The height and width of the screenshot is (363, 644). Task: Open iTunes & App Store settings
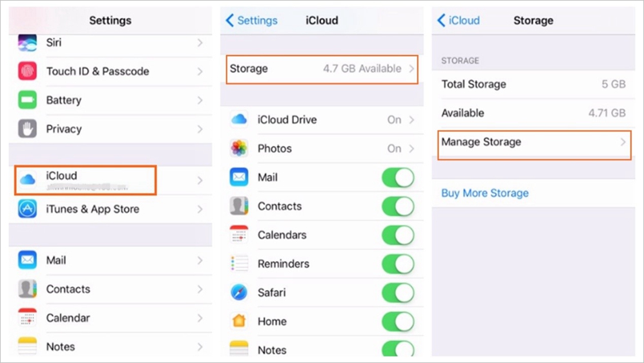coord(110,209)
